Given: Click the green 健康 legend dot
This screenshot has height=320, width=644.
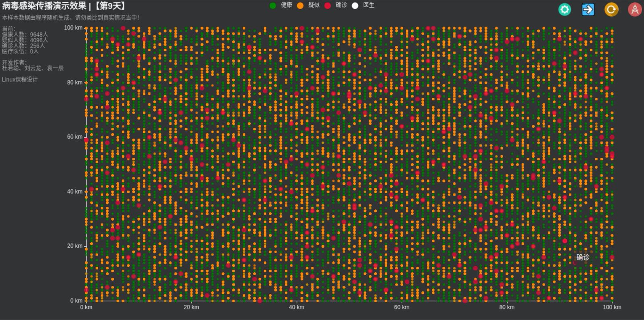Looking at the screenshot, I should click(273, 5).
